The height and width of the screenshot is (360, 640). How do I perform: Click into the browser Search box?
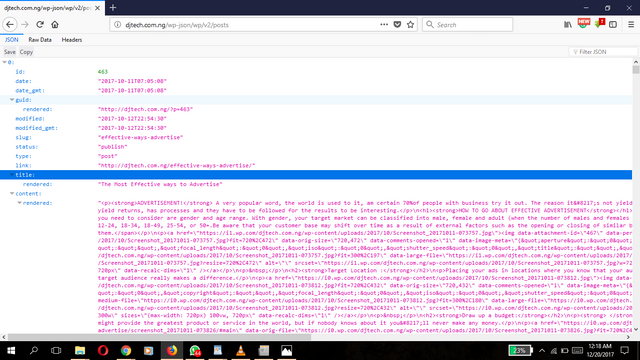(x=468, y=24)
